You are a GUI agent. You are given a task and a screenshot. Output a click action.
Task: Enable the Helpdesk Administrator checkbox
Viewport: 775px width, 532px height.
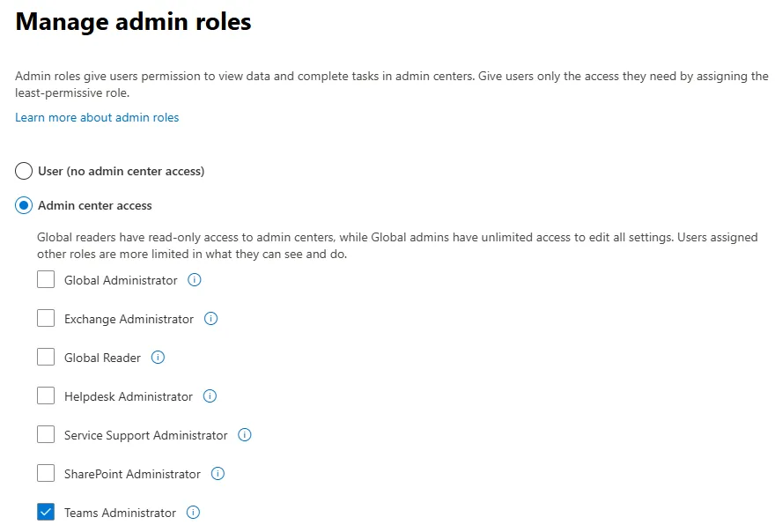point(46,396)
